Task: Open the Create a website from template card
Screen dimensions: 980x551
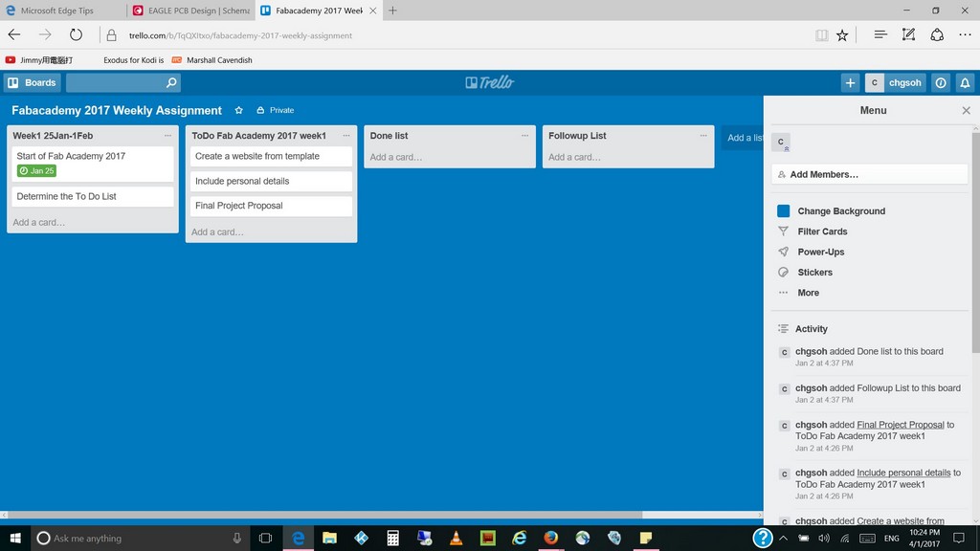Action: (271, 156)
